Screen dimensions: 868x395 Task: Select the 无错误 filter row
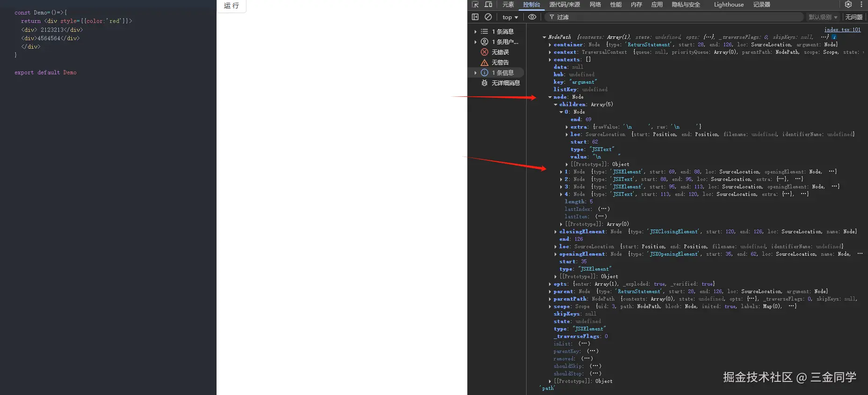pos(496,52)
